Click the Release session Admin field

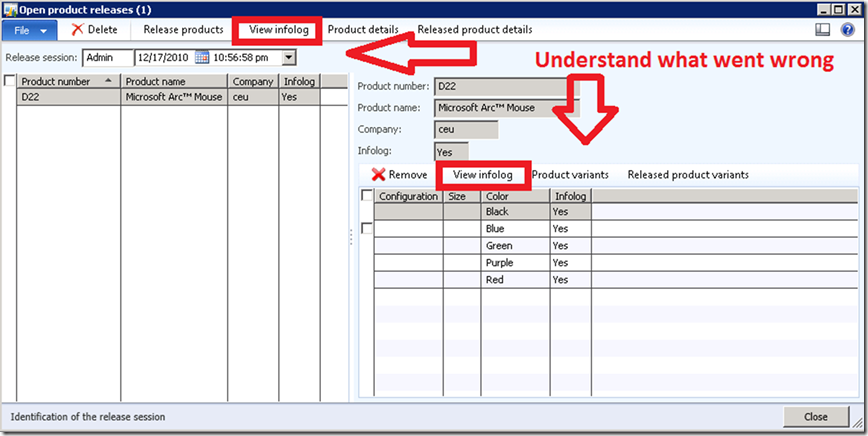[106, 58]
